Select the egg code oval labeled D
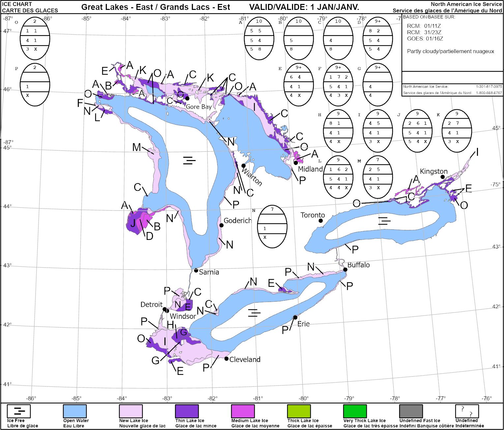The width and height of the screenshot is (504, 430). [x=378, y=39]
